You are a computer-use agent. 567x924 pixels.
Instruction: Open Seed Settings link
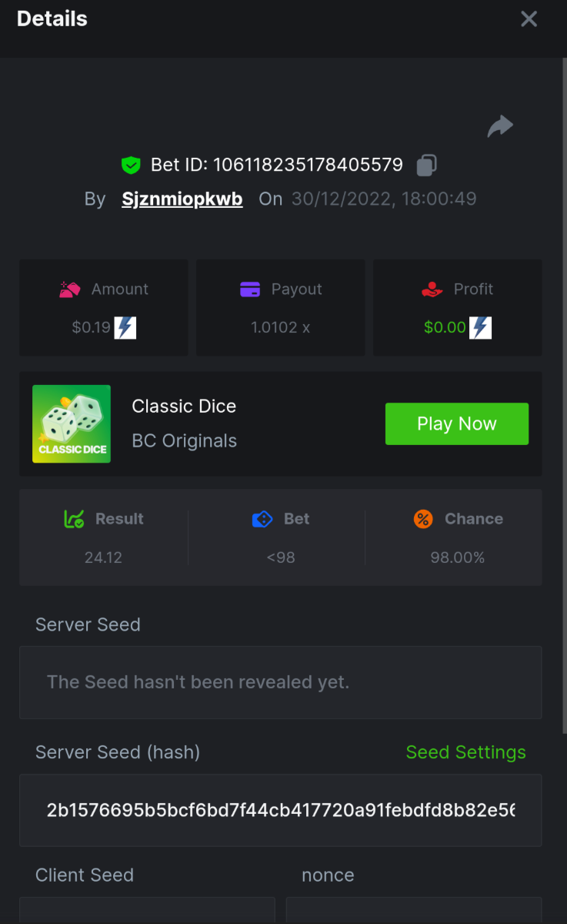click(465, 752)
